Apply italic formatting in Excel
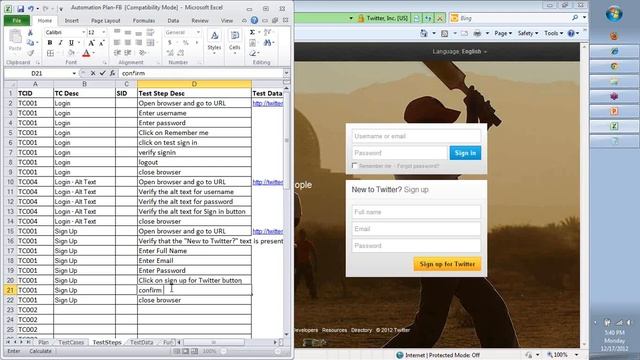Viewport: 640px width, 360px height. click(x=60, y=42)
